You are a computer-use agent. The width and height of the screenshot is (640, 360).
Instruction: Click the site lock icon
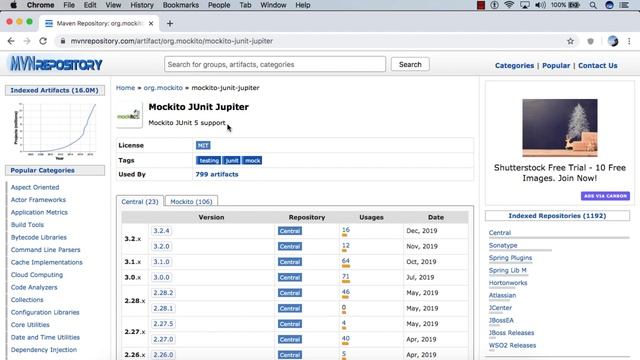pos(62,41)
